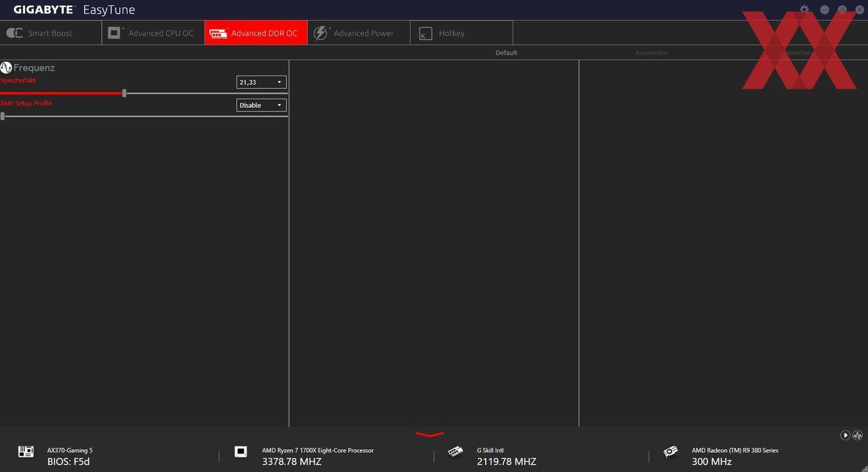Click the 300 MHz GPU frequency
Image resolution: width=868 pixels, height=472 pixels.
(x=712, y=461)
